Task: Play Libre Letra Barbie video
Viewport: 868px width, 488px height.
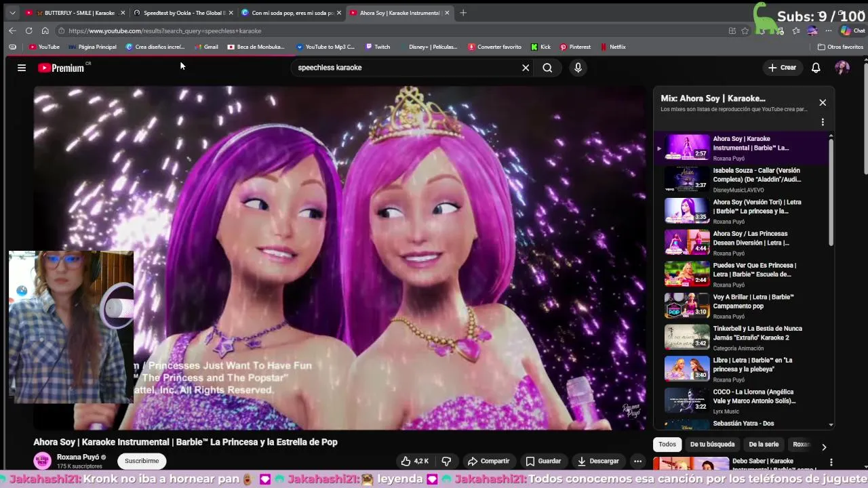Action: 741,369
